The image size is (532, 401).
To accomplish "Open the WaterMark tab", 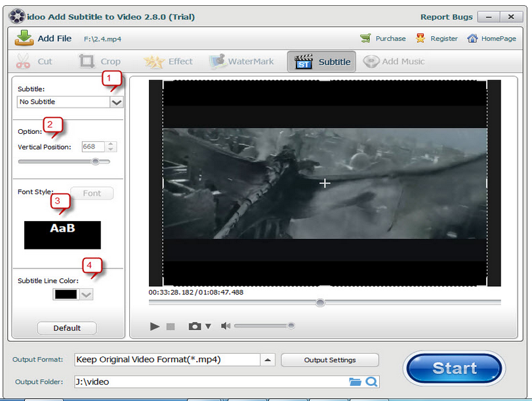I will coord(241,62).
